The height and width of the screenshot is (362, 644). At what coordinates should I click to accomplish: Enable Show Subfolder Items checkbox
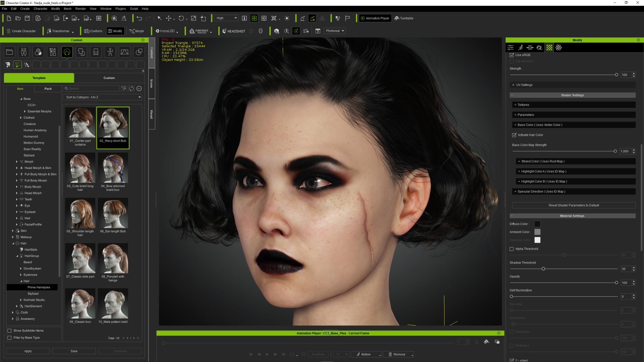[10, 331]
